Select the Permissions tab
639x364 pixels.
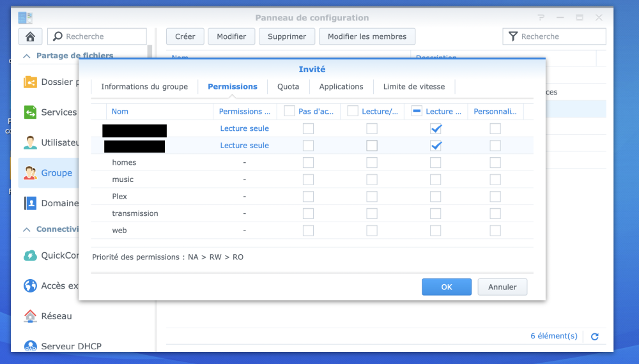(233, 87)
